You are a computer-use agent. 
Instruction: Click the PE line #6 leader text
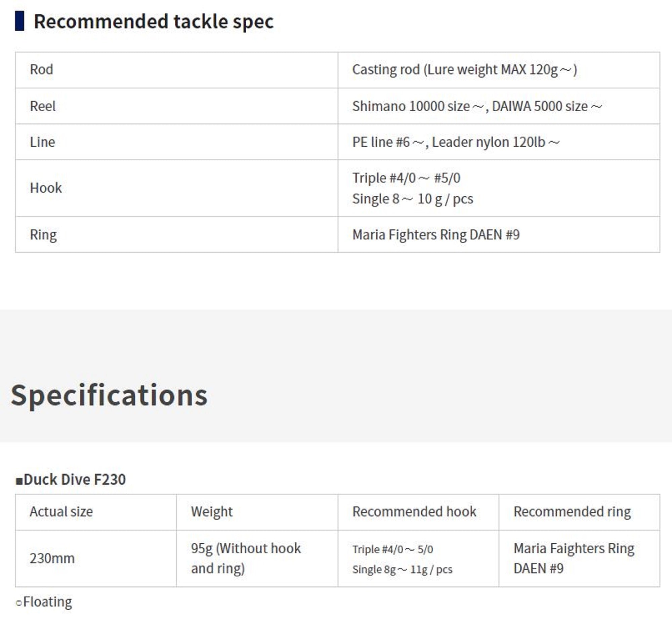456,142
